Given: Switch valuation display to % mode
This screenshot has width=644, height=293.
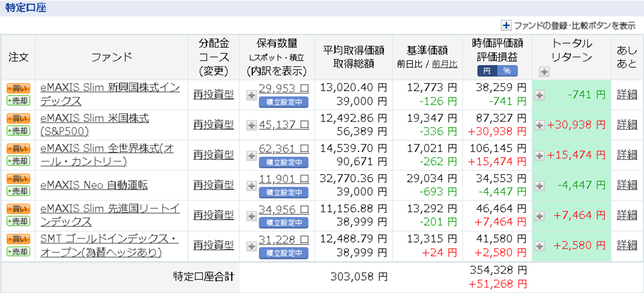Looking at the screenshot, I should point(507,71).
